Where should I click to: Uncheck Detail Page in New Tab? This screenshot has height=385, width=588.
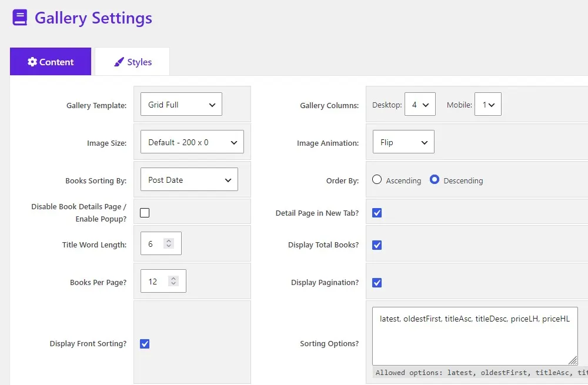377,213
